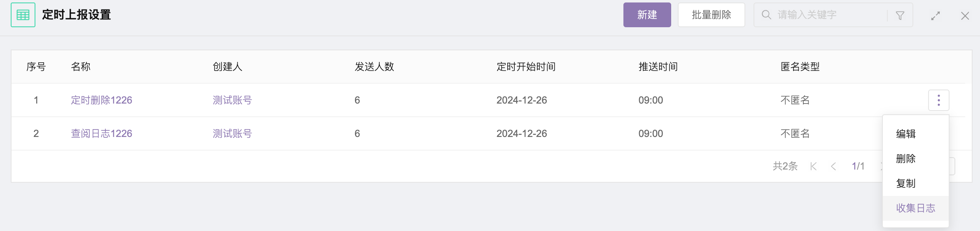
Task: Open the 定时删除1226 link
Action: pyautogui.click(x=102, y=100)
